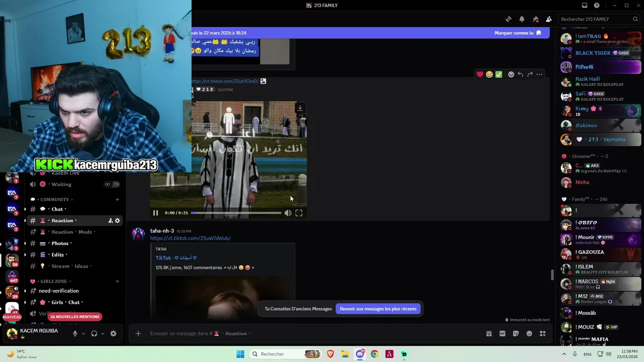Edit Reaction channel settings gear
Viewport: 644px width, 362px height.
118,221
